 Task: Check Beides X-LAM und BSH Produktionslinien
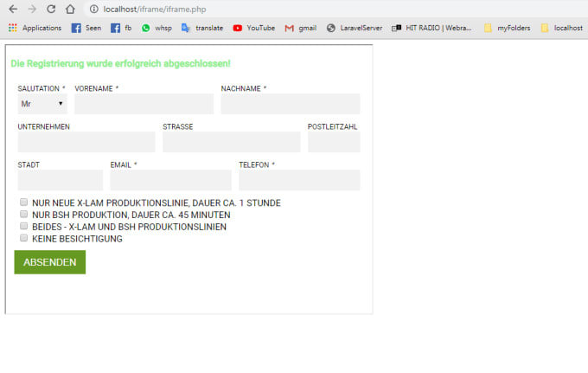23,226
